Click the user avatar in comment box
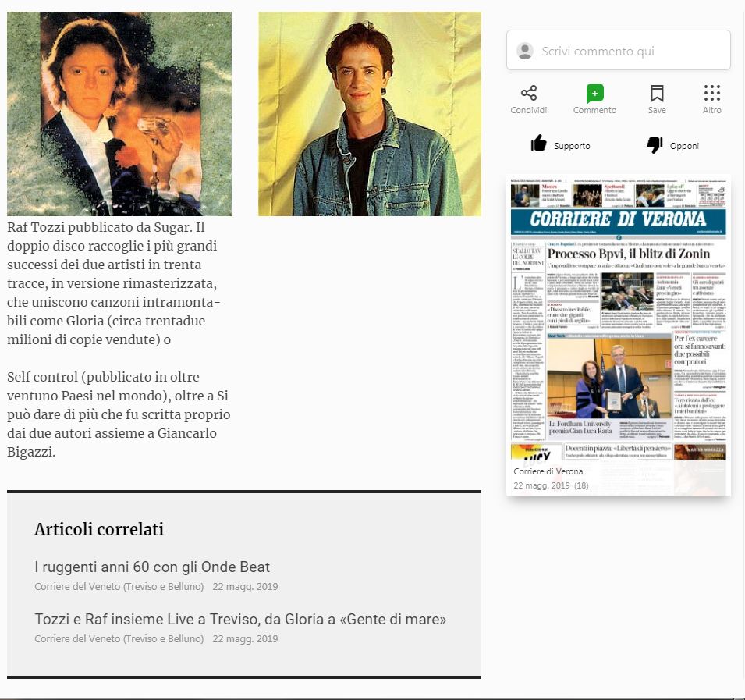The image size is (745, 700). click(x=525, y=51)
